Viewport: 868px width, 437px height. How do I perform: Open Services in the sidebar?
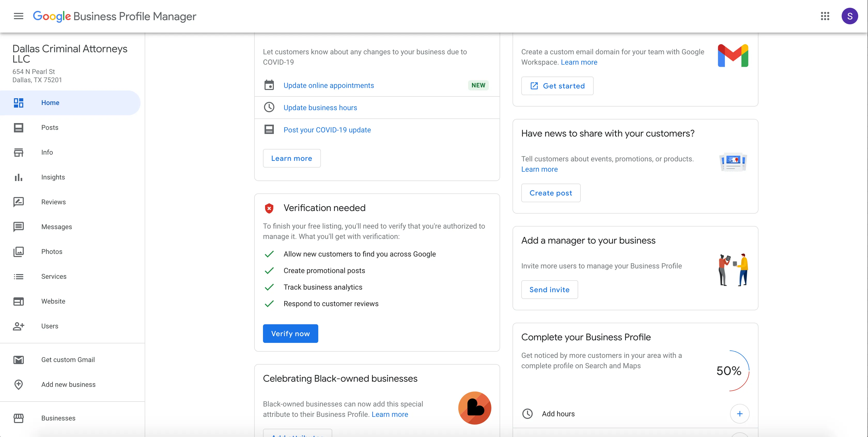point(53,276)
